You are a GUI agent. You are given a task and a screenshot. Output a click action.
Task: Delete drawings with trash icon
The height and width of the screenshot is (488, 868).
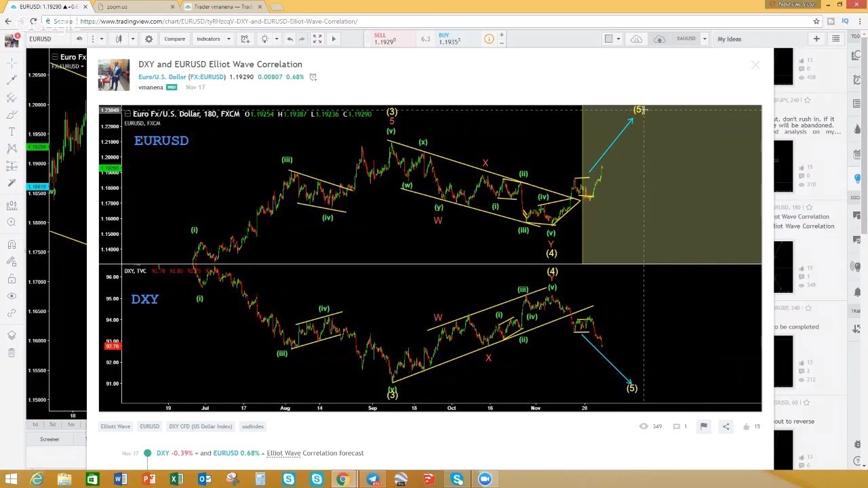[x=12, y=352]
